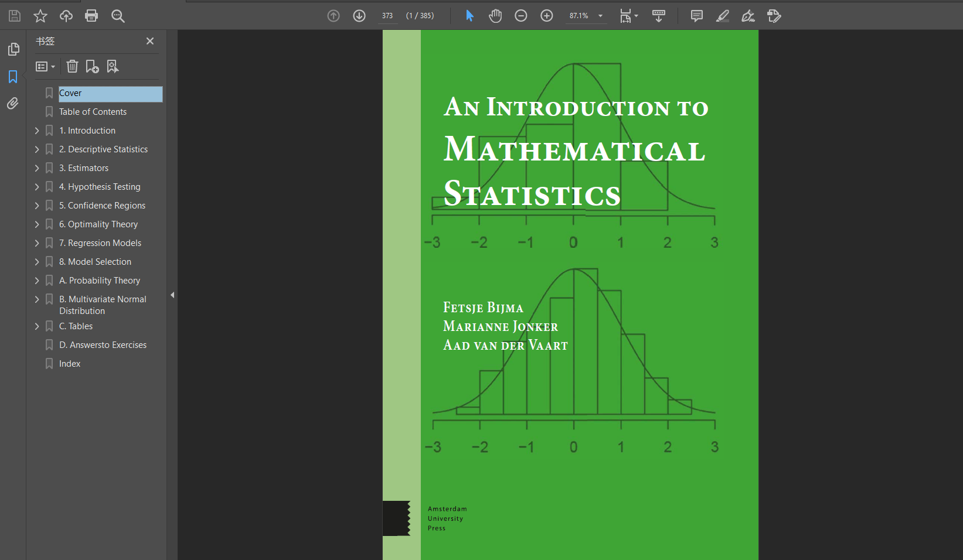The image size is (963, 560).
Task: Add a new bookmark
Action: (92, 66)
